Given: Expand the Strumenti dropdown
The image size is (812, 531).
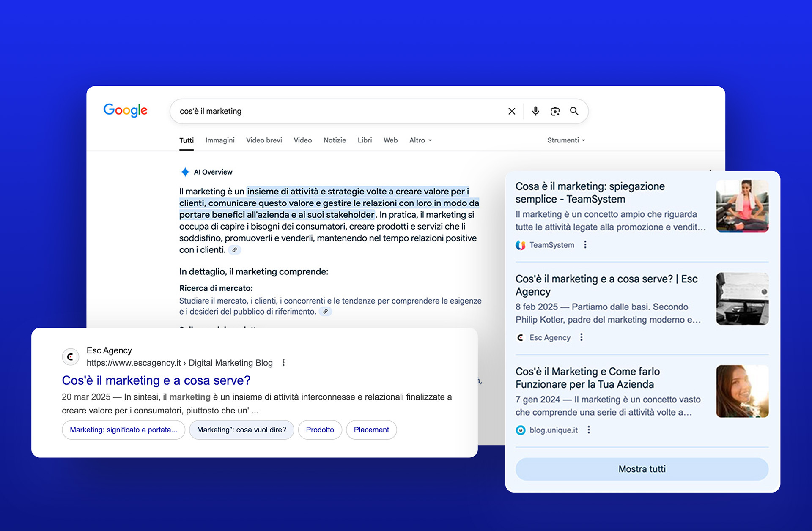Looking at the screenshot, I should (566, 140).
